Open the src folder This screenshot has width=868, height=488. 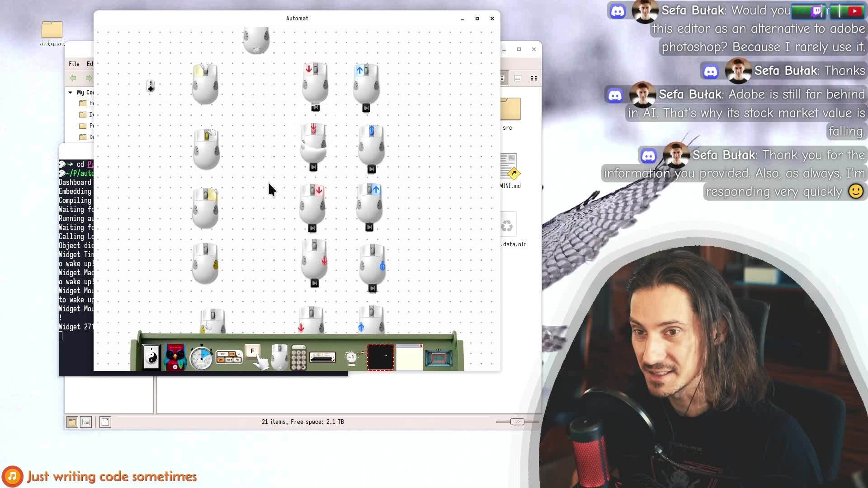[510, 110]
